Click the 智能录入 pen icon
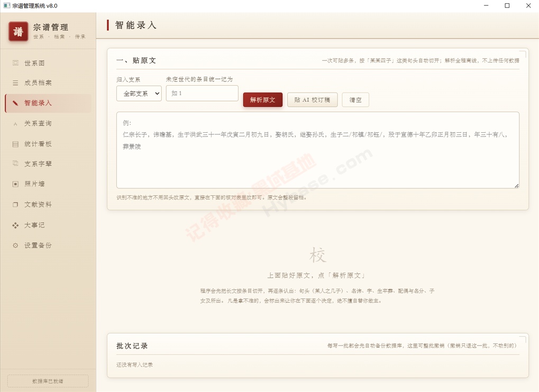Image resolution: width=539 pixels, height=392 pixels. click(15, 103)
